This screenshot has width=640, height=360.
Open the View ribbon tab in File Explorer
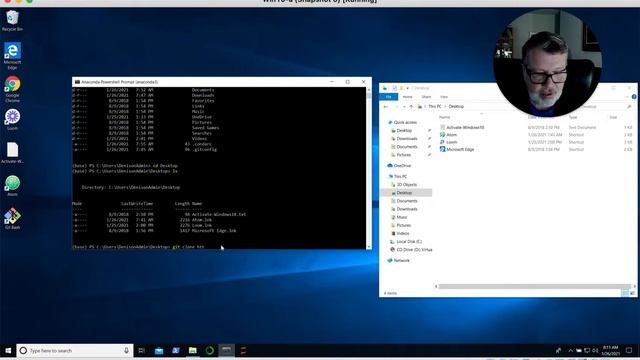point(444,97)
